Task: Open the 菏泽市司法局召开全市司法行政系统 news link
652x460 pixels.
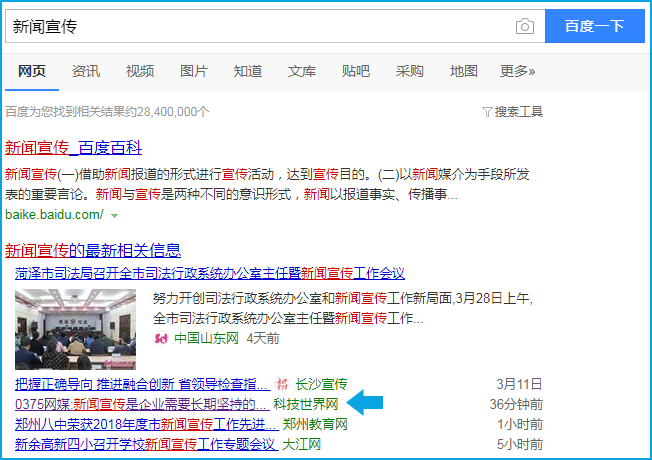Action: point(210,273)
